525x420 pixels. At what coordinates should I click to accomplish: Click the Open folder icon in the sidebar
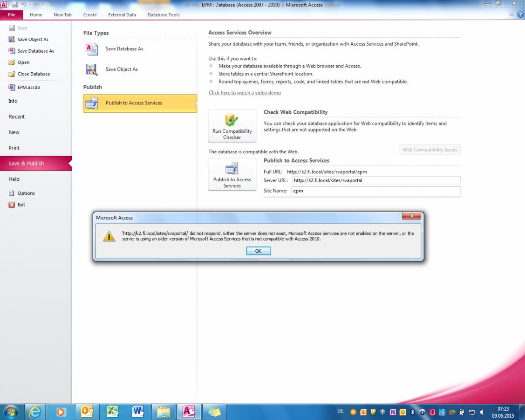12,62
